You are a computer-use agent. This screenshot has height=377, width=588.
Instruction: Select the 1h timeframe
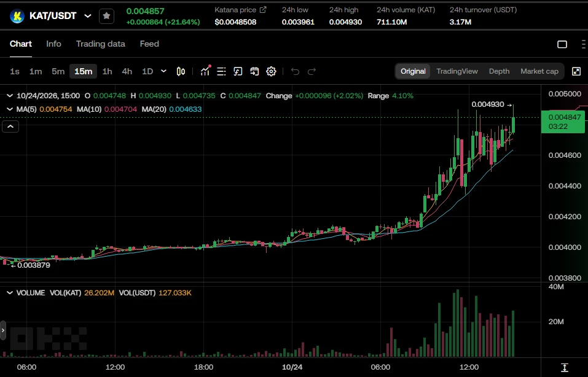point(108,71)
